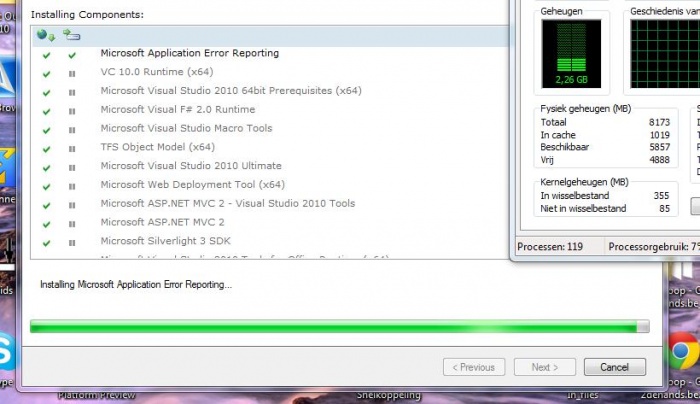
Task: Click download checkmark for Microsoft Application Error Reporting
Action: (x=46, y=55)
